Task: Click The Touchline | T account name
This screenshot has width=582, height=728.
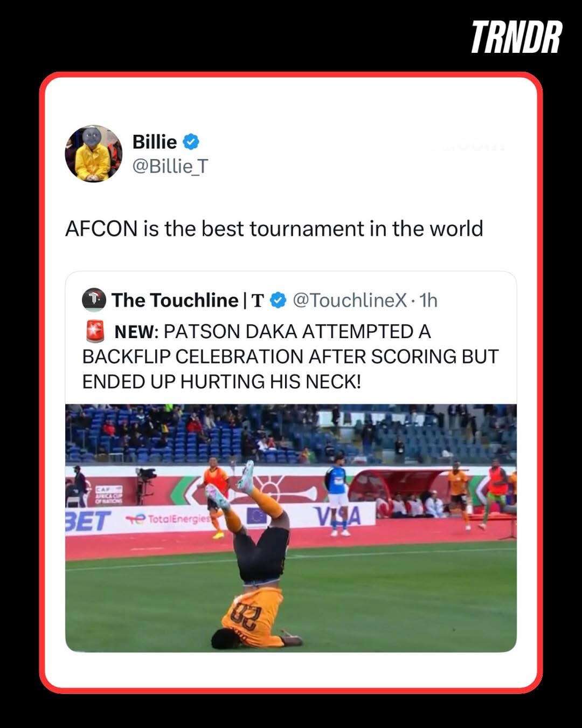Action: pyautogui.click(x=188, y=300)
